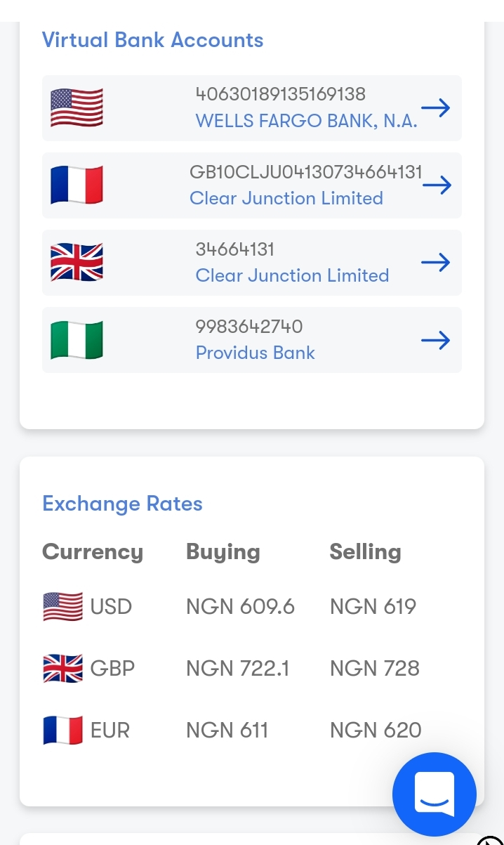504x845 pixels.
Task: Click the US flag in Virtual Bank Accounts
Action: pos(77,107)
